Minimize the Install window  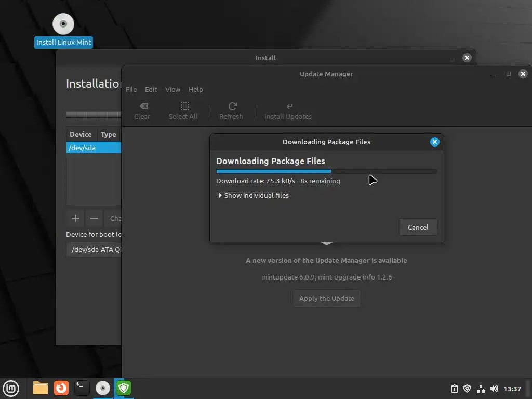[453, 58]
